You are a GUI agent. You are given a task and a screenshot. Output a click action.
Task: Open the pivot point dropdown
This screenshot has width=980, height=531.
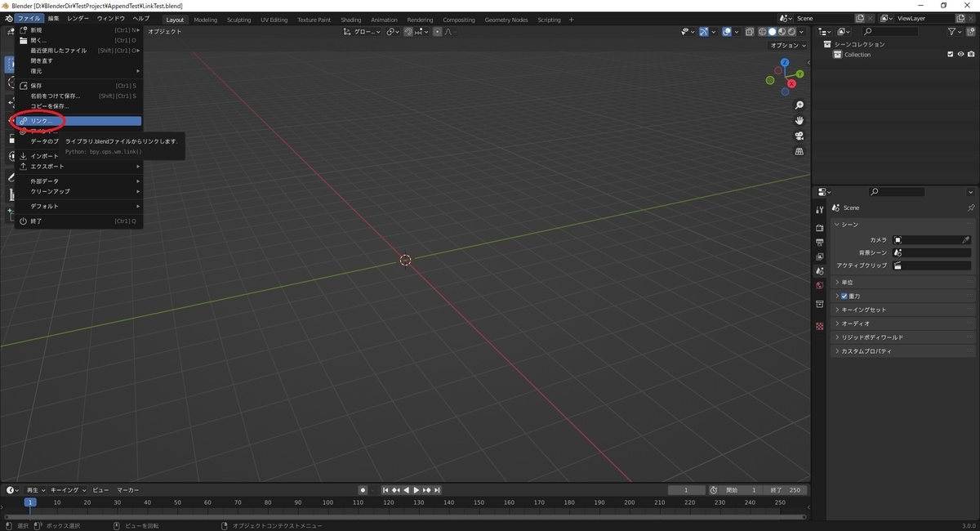[x=393, y=32]
